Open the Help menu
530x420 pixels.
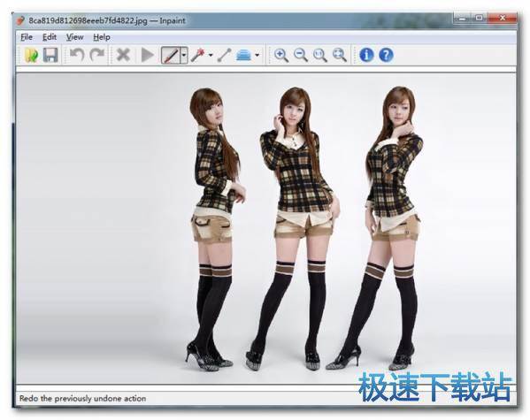pyautogui.click(x=102, y=37)
